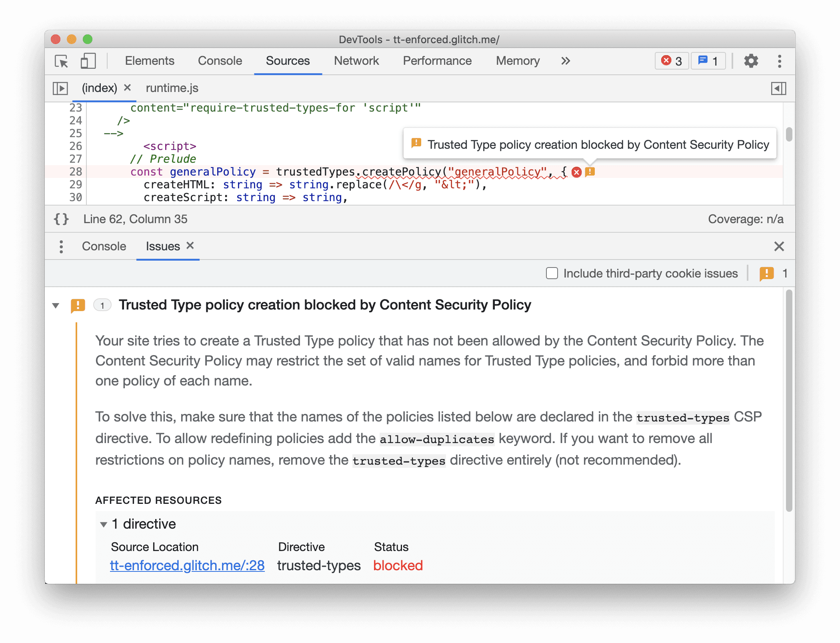The width and height of the screenshot is (840, 643).
Task: Click the DevTools dock side icon
Action: point(778,62)
